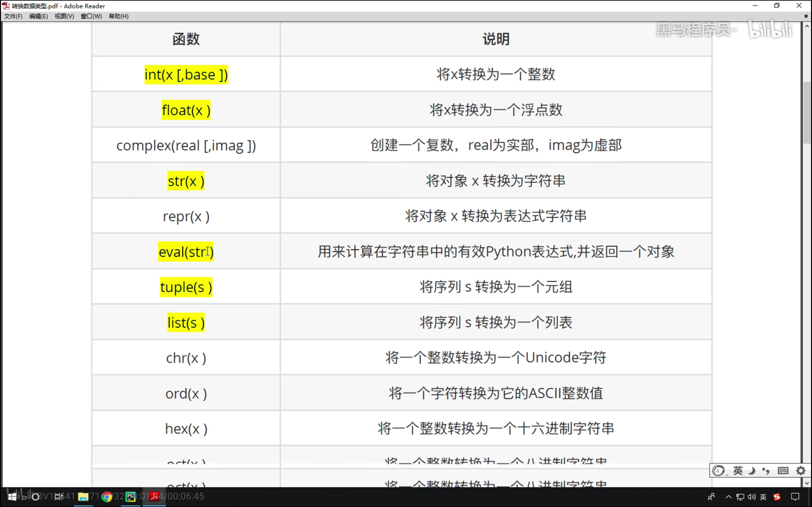Expand hidden system tray icons chevron

coord(729,497)
